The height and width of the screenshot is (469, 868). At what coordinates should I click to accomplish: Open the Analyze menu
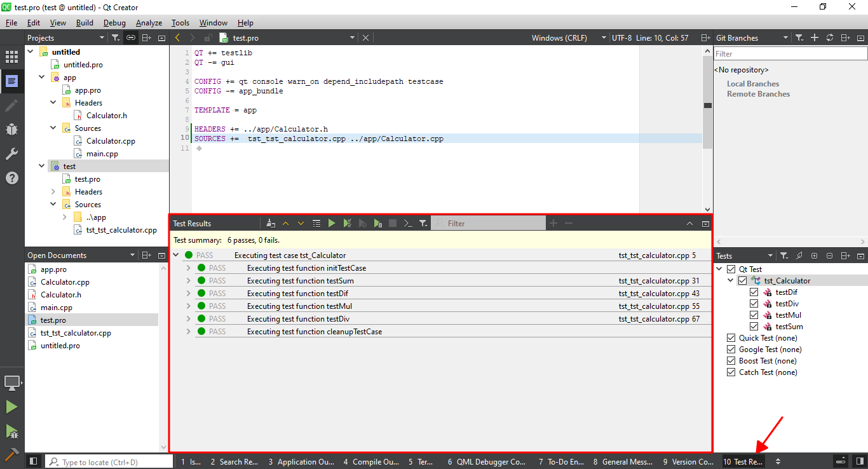[x=149, y=22]
